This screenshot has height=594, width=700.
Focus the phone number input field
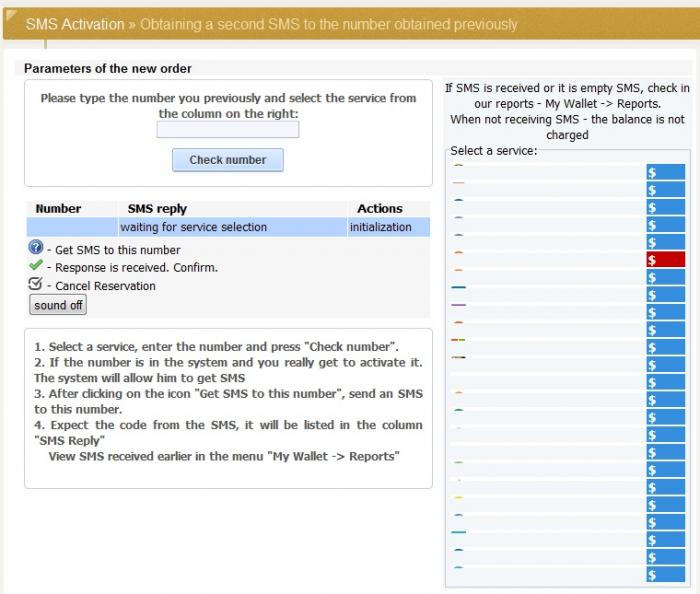(x=228, y=130)
